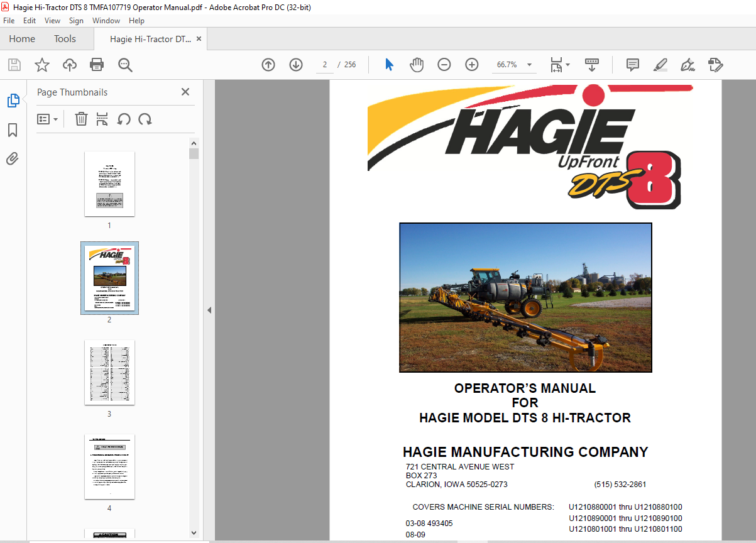The image size is (756, 543).
Task: Select page 4 thumbnail
Action: [109, 466]
